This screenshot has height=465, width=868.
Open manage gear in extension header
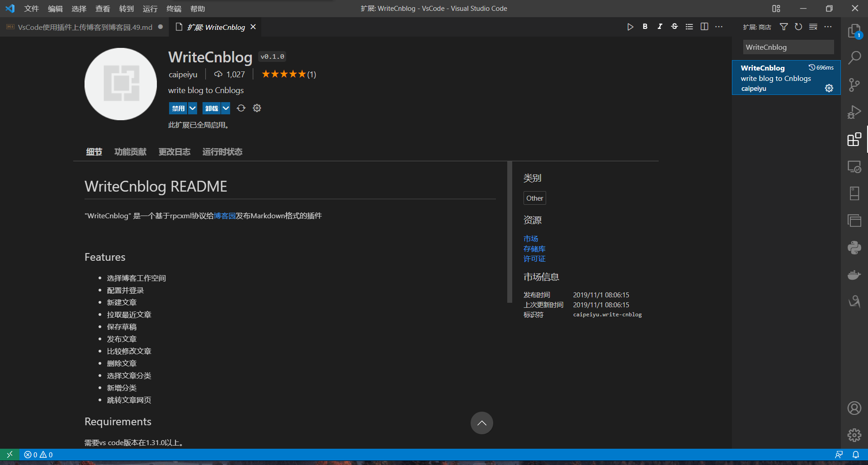click(x=257, y=108)
